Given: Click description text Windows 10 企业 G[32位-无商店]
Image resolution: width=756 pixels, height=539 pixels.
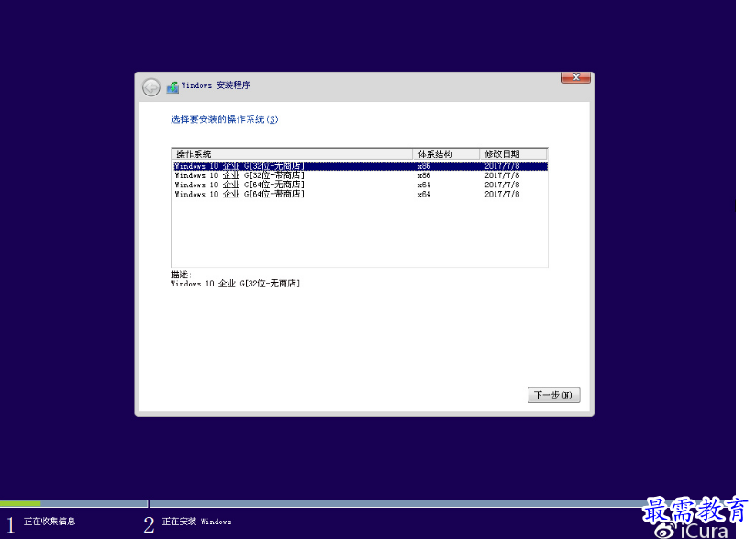Looking at the screenshot, I should pyautogui.click(x=235, y=284).
